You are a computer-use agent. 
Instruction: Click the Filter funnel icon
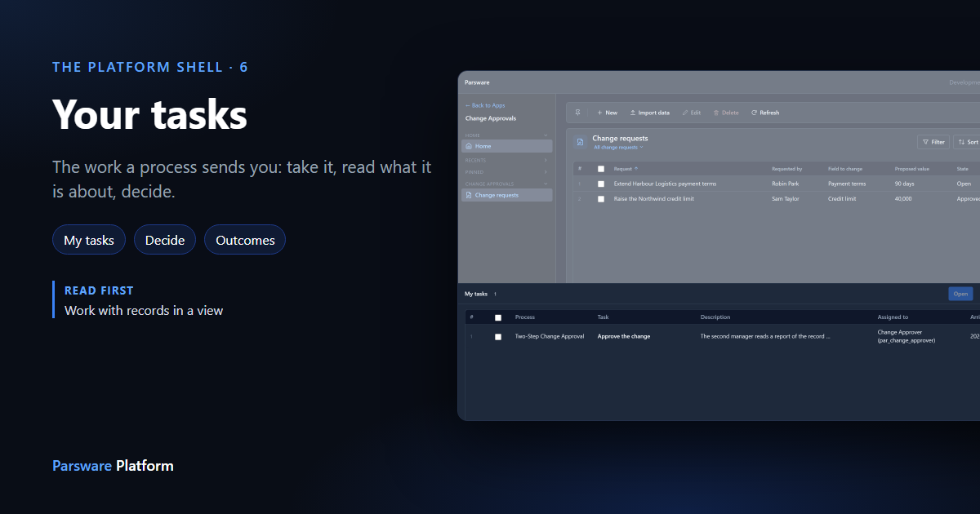pos(925,142)
